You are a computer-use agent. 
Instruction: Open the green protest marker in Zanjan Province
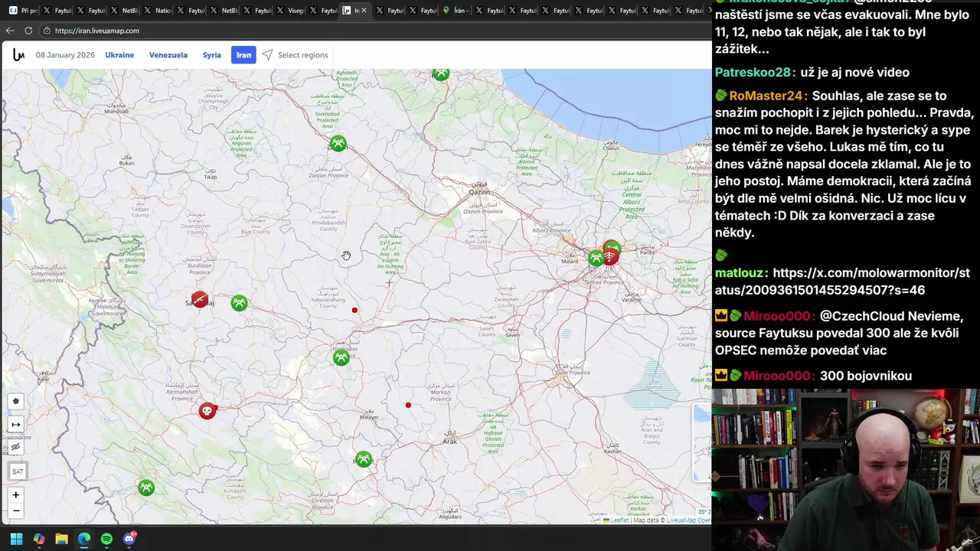(338, 144)
